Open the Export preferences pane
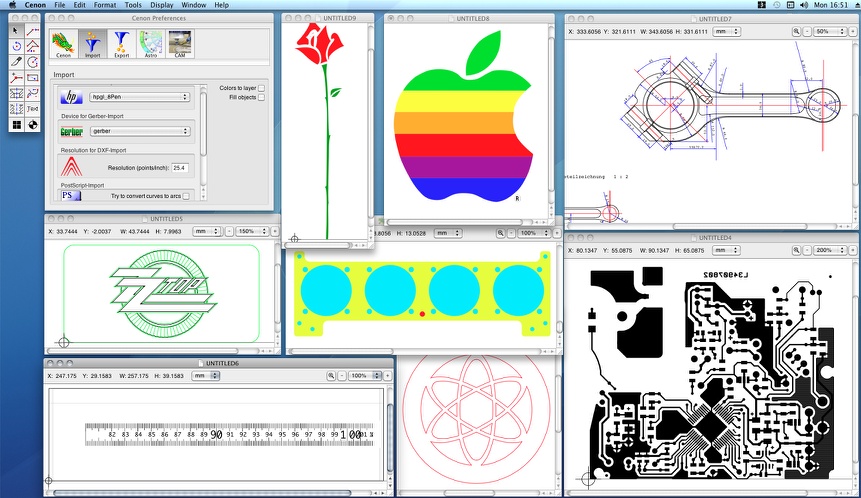This screenshot has width=861, height=498. pos(121,42)
